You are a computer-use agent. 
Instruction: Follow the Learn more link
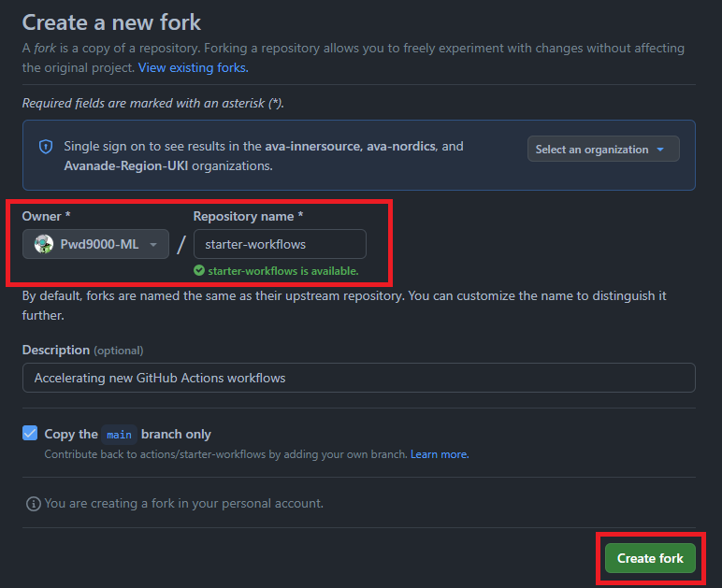tap(440, 454)
